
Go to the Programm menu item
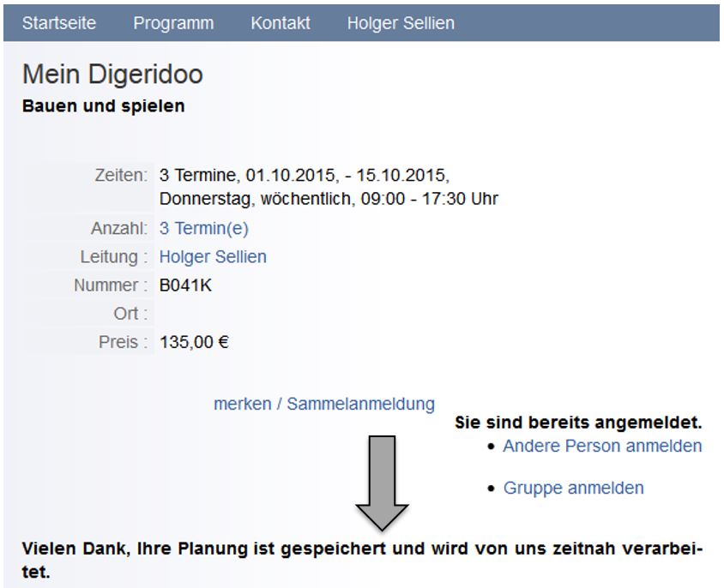click(x=173, y=23)
